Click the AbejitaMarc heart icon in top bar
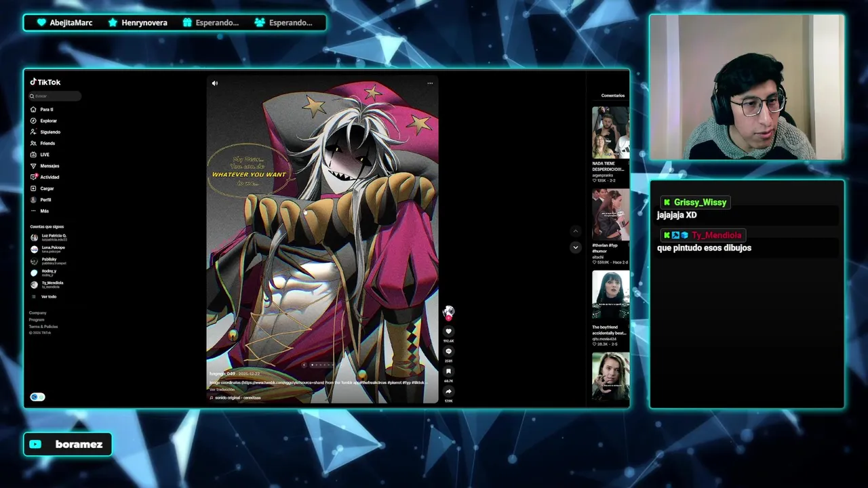 (41, 22)
